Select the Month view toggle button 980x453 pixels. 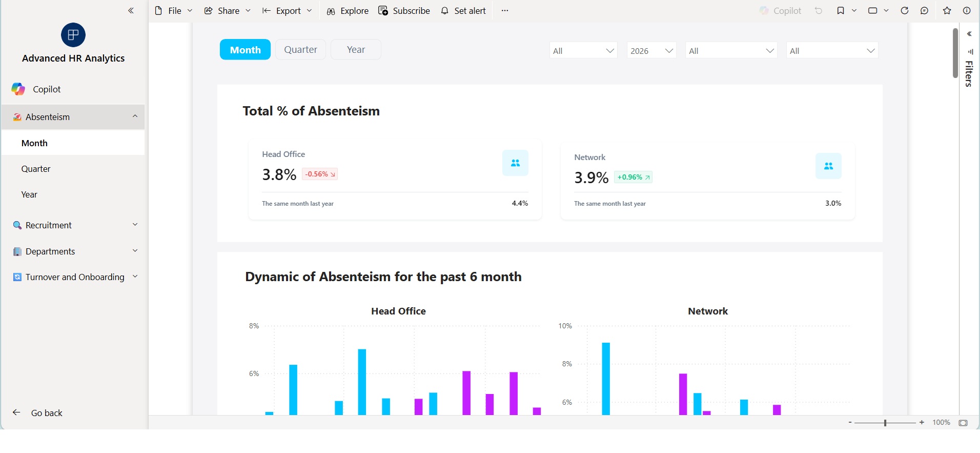pos(245,50)
